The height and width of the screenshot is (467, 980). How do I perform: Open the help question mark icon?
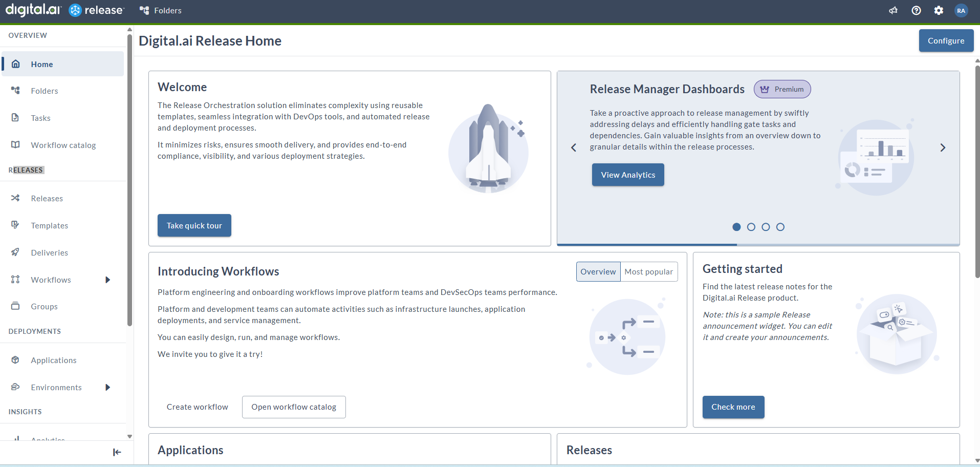[x=916, y=10]
